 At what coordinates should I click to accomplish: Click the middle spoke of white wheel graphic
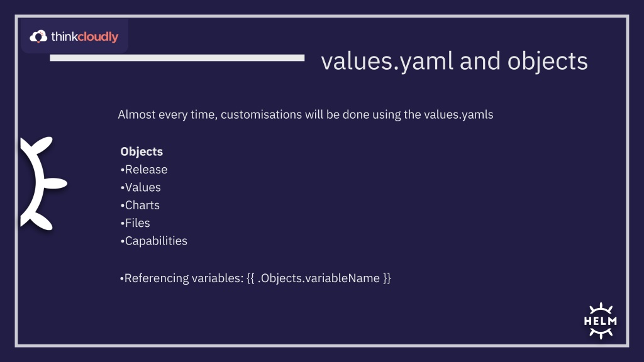55,184
